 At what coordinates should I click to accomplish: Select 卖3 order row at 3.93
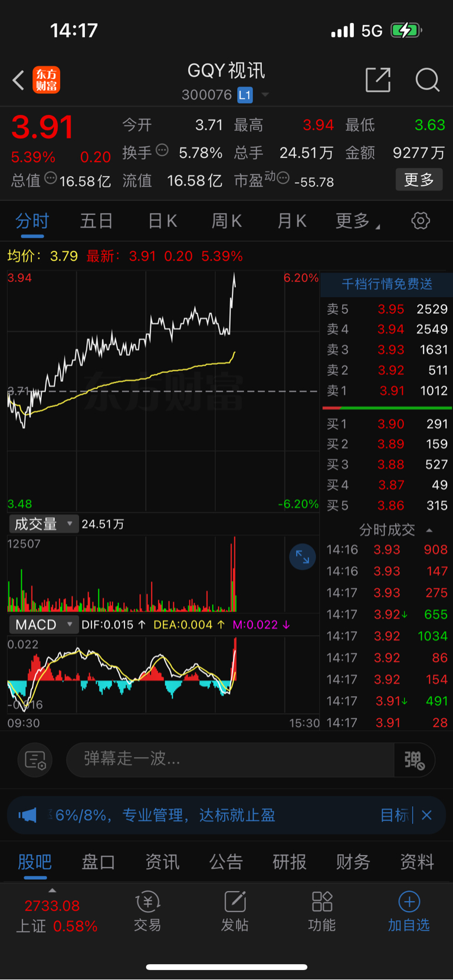(387, 349)
